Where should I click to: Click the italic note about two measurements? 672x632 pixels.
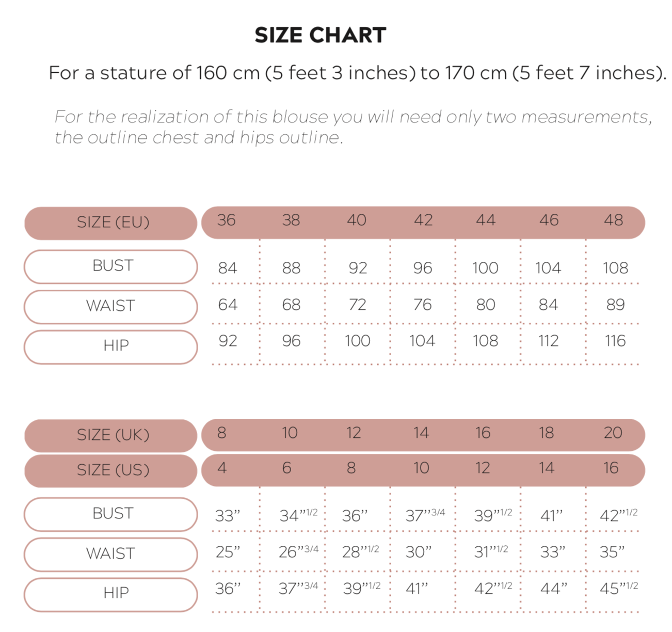click(353, 127)
